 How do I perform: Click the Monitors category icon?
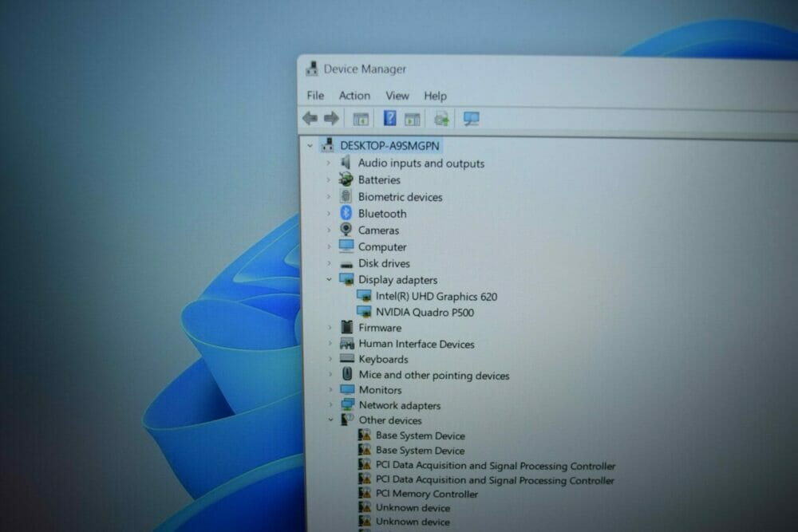(348, 389)
